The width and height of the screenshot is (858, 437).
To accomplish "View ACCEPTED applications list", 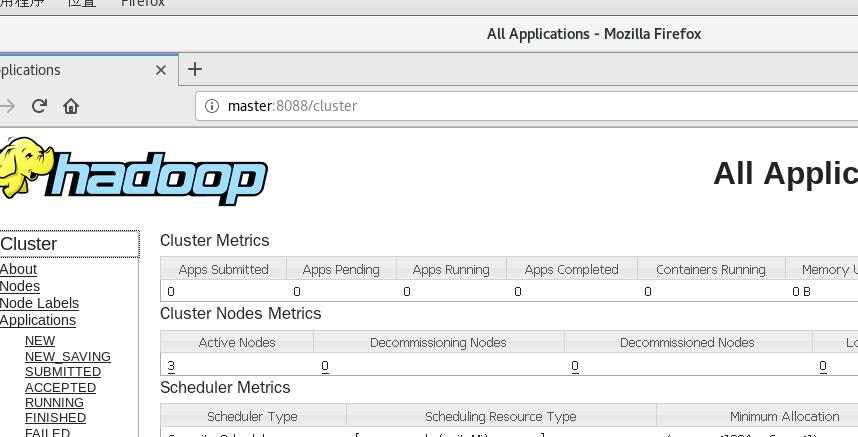I will pos(60,388).
